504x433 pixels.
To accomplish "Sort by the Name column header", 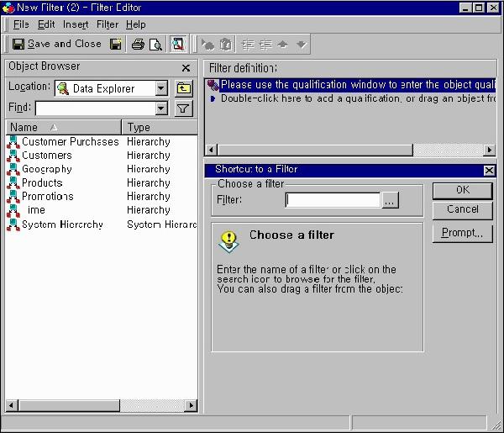I will coord(64,128).
